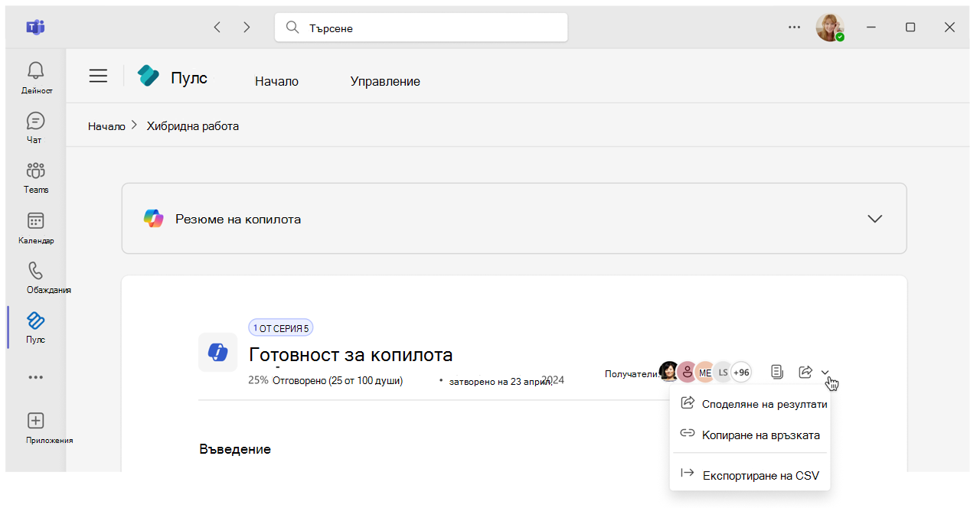Screen dimensions: 980x508
Task: Open Apps store plus icon
Action: coord(35,421)
